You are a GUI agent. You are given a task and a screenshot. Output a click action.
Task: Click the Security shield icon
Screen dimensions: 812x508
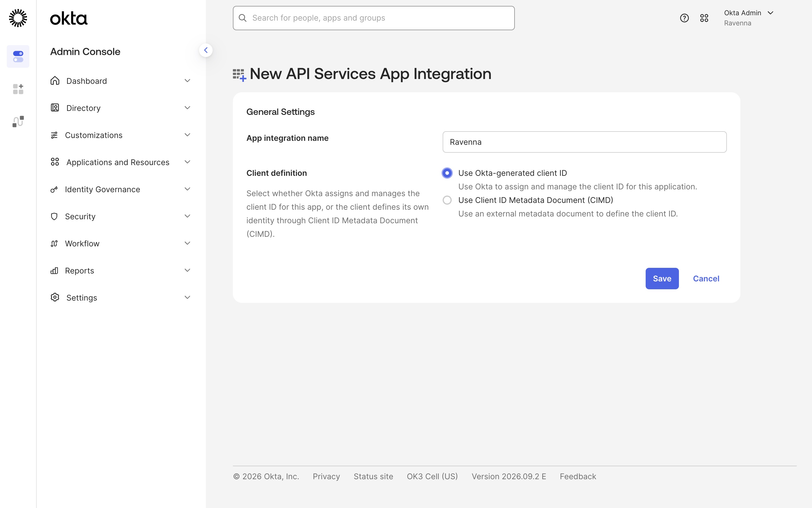(54, 216)
